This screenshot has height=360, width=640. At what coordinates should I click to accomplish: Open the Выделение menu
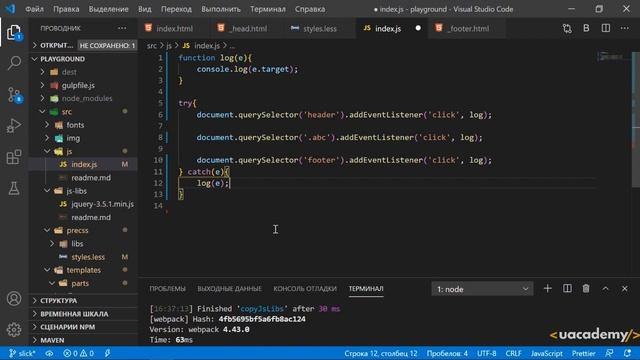click(108, 9)
